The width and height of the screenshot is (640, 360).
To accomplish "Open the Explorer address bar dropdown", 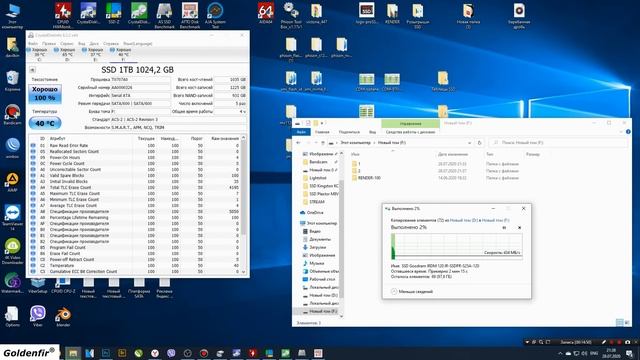I will 469,143.
